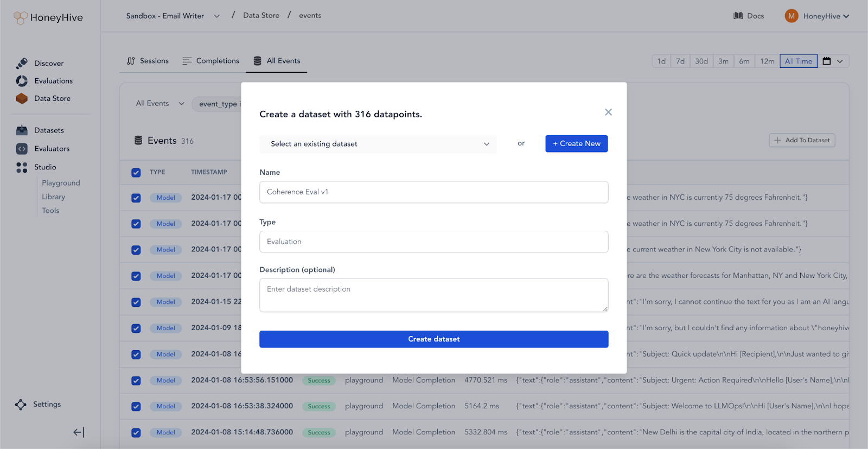Click the Completions tab lines icon
This screenshot has height=449, width=868.
tap(187, 61)
